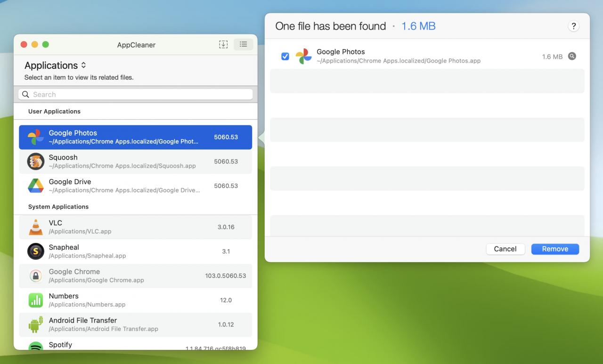Click the Remove button

coord(555,249)
